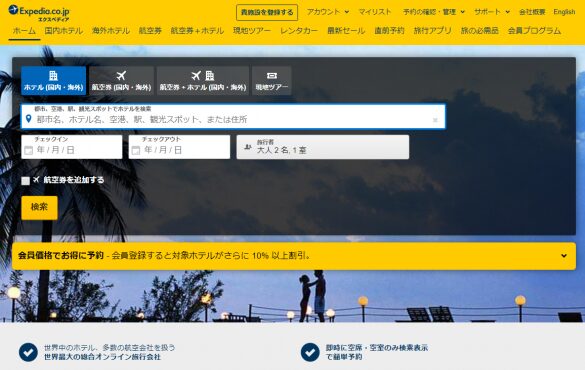585x370 pixels.
Task: Click the destination search input field
Action: (233, 117)
